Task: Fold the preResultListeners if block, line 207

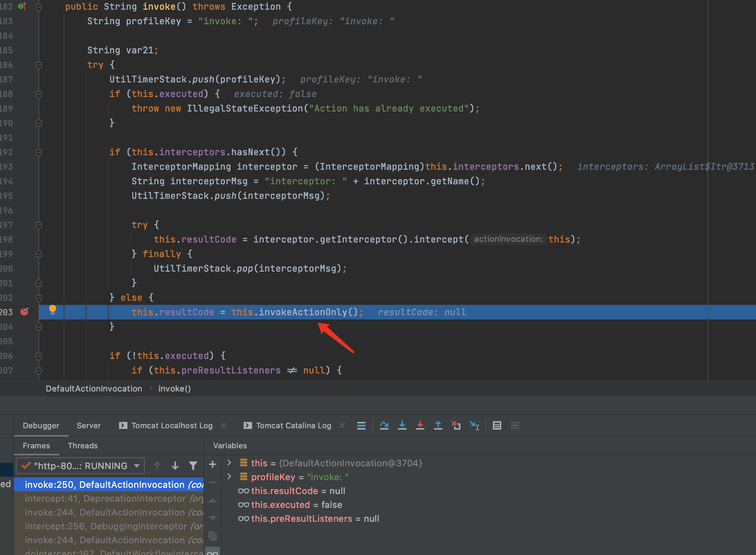Action: (39, 370)
